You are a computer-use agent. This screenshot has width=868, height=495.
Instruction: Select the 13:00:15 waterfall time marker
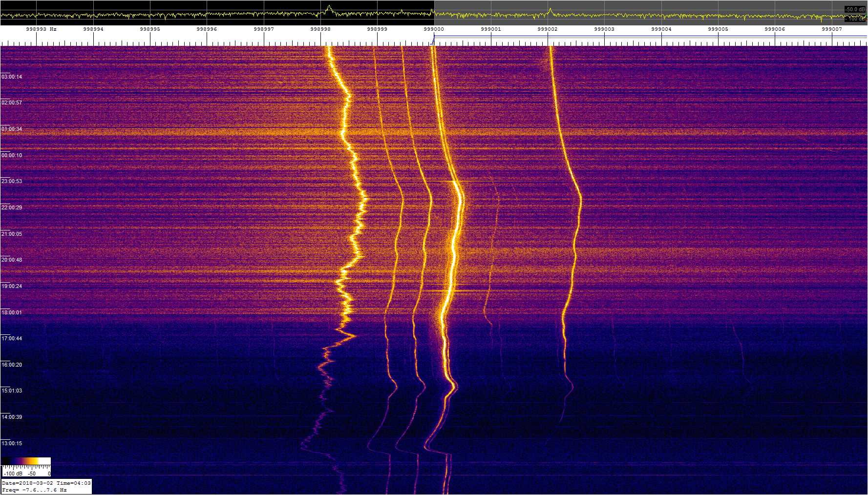click(x=12, y=444)
